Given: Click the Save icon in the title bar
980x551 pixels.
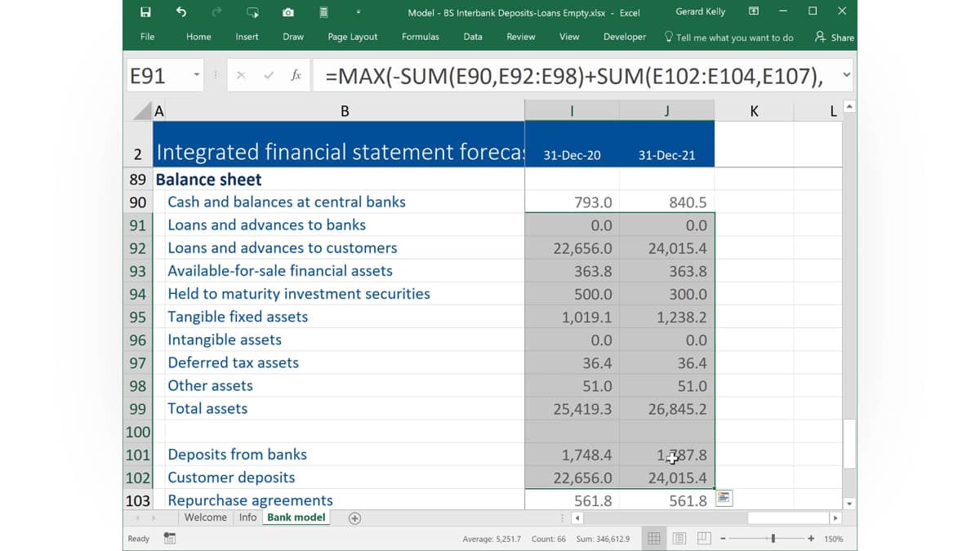Looking at the screenshot, I should click(x=145, y=12).
